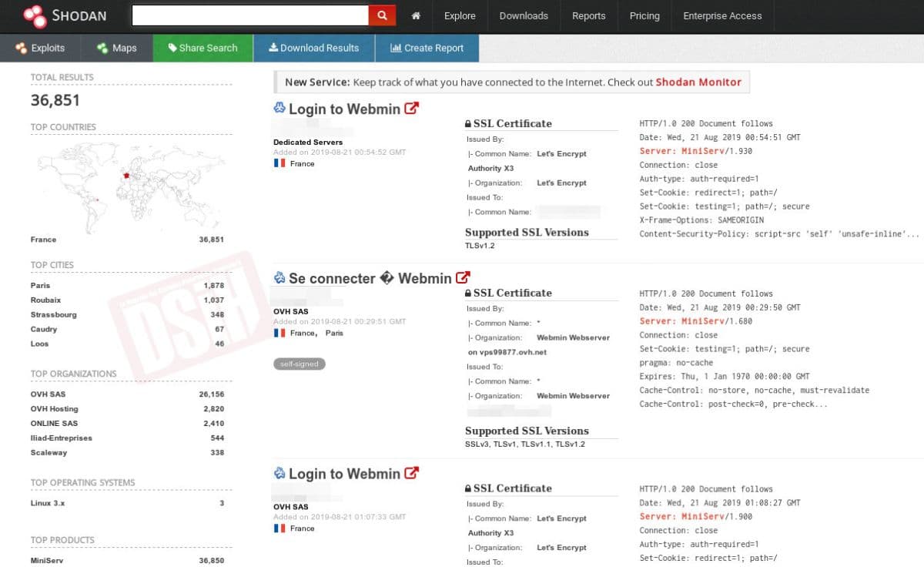Open the Pricing page
Screen dimensions: 924x567
coord(644,16)
